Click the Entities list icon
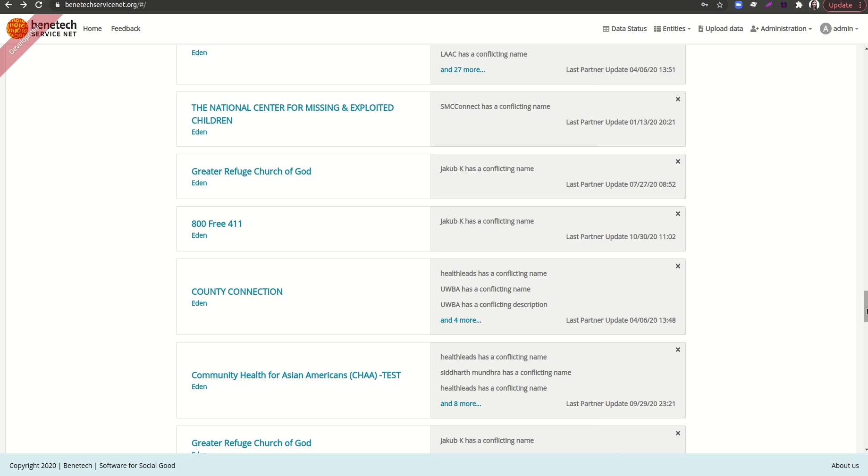The height and width of the screenshot is (476, 868). pos(657,29)
